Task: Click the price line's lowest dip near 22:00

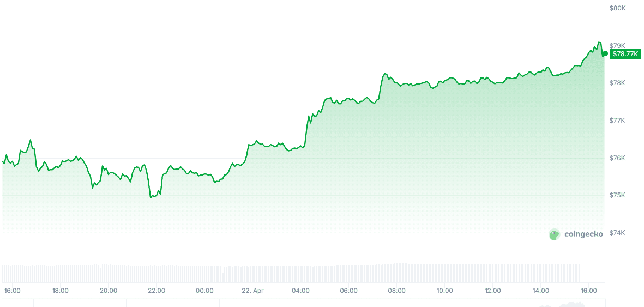Action: pyautogui.click(x=151, y=197)
